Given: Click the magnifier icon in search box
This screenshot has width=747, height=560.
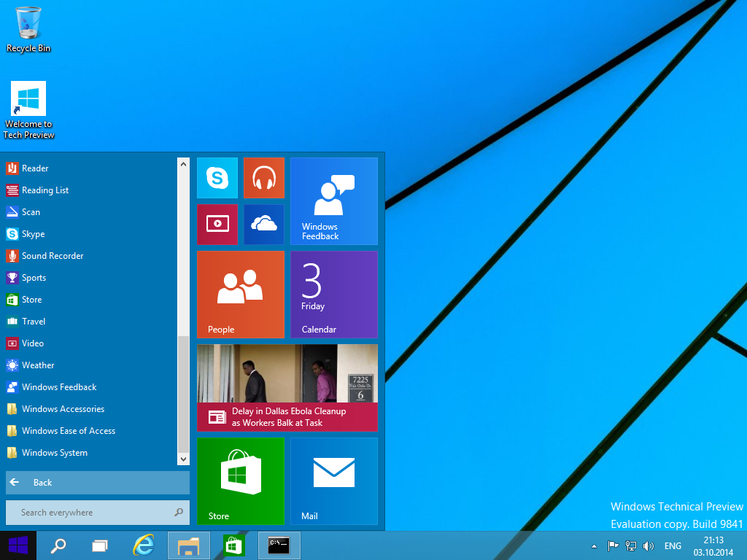Looking at the screenshot, I should click(179, 513).
